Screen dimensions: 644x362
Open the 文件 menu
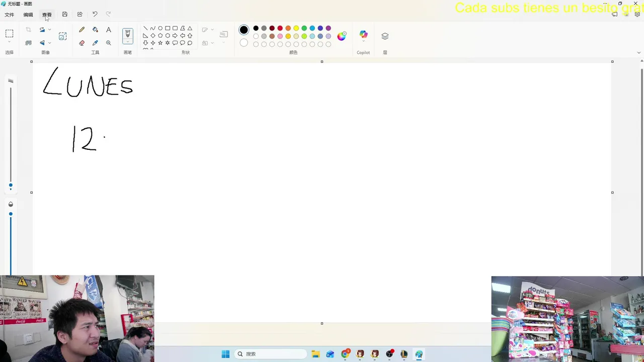click(9, 15)
